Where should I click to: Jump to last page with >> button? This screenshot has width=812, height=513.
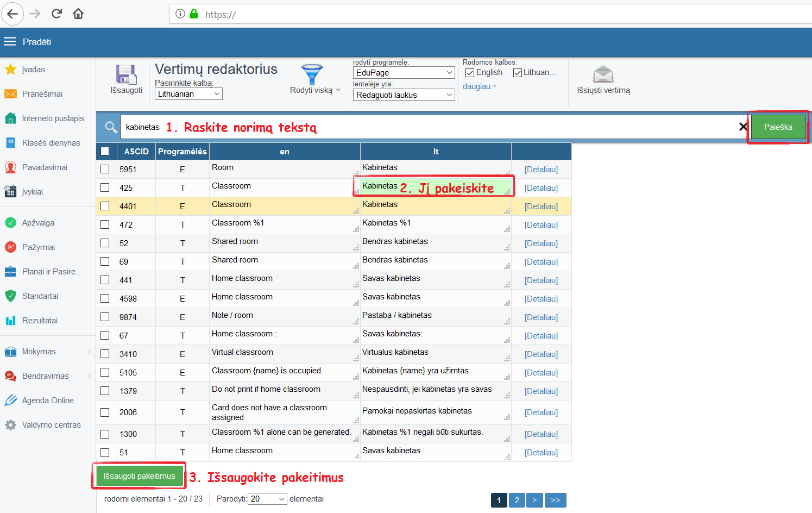(555, 500)
